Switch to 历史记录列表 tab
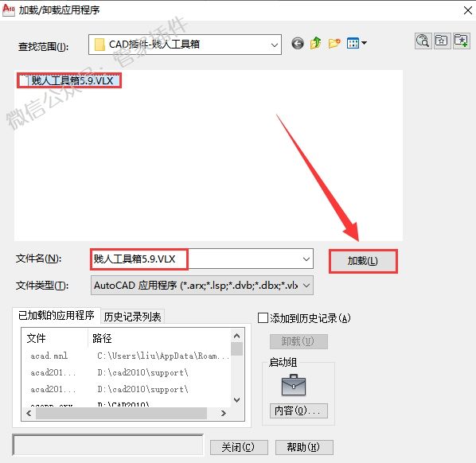The width and height of the screenshot is (476, 463). click(132, 317)
